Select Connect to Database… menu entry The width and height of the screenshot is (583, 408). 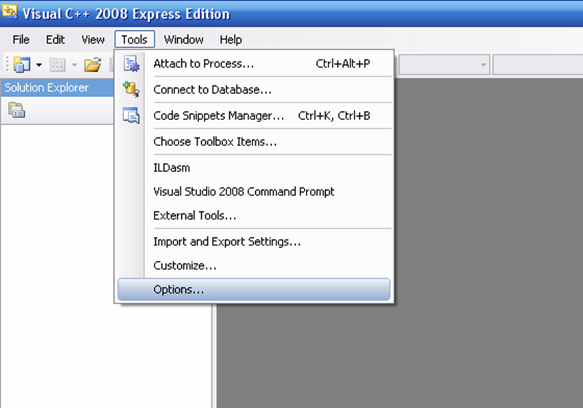254,90
